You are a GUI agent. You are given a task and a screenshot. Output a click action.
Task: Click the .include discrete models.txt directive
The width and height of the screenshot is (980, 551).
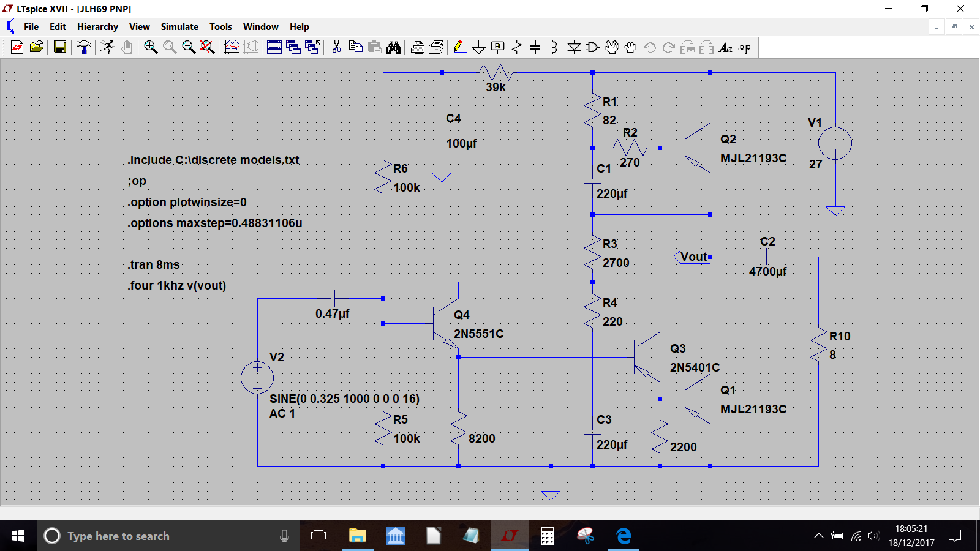[213, 160]
